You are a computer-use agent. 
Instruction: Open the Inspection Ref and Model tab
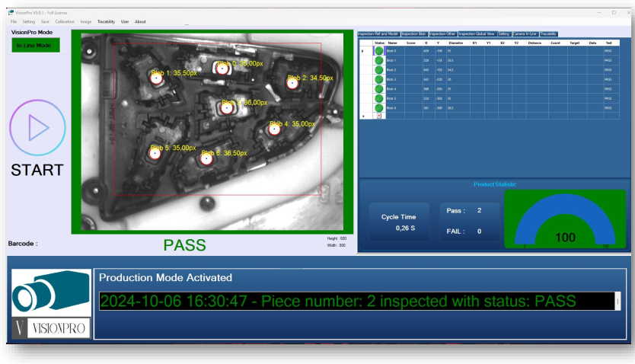378,34
